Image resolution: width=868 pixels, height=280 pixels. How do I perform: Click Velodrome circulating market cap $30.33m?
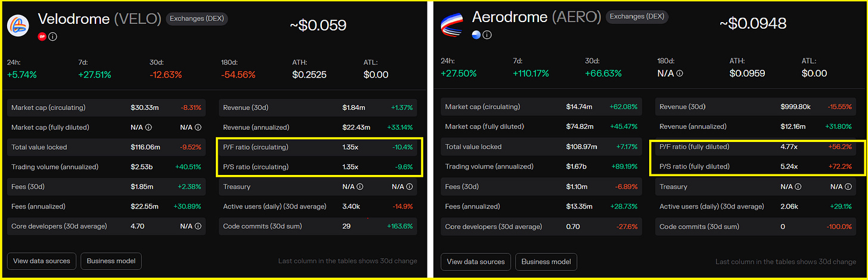(x=144, y=107)
